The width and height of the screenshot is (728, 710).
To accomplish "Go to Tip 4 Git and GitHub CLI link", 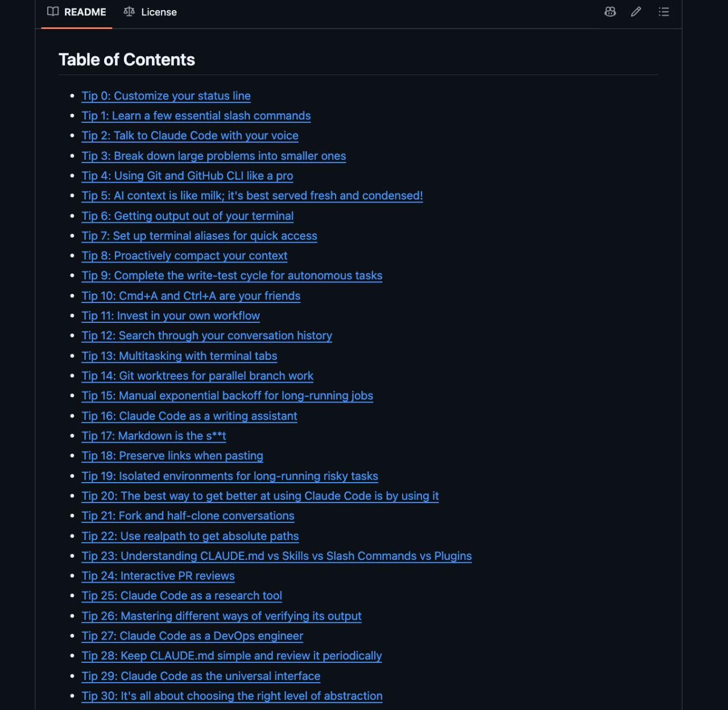I will (187, 176).
